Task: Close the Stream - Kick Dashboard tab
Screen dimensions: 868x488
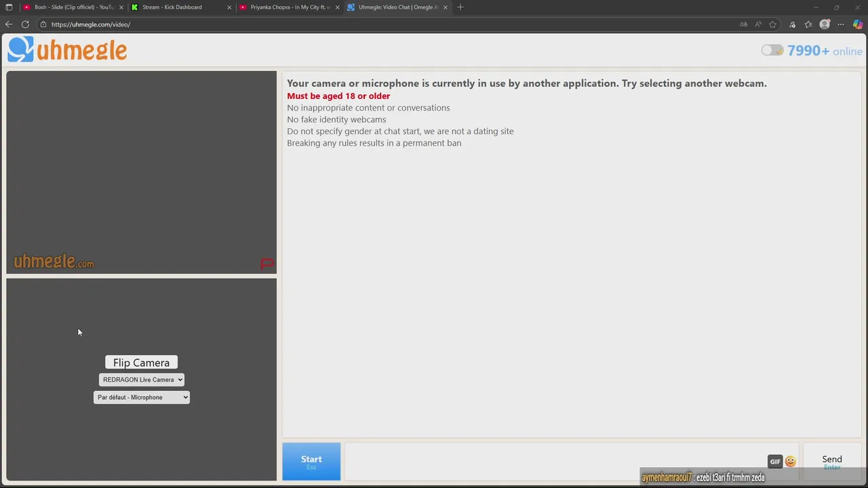Action: coord(229,7)
